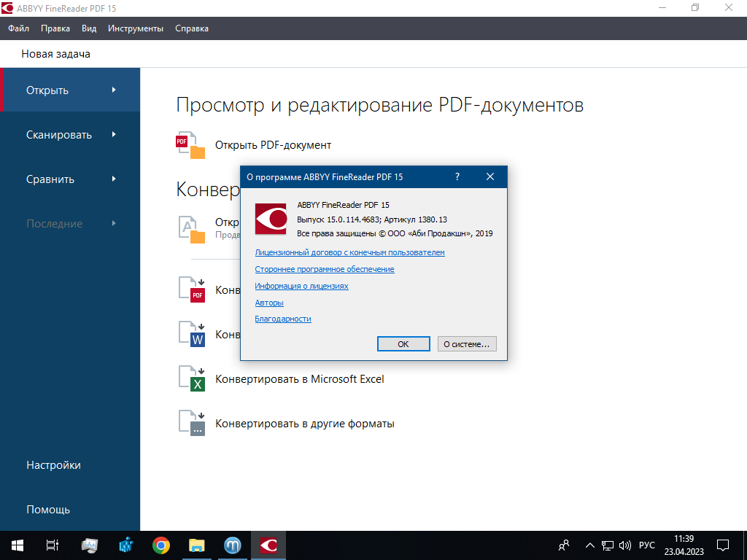
Task: Open the Справка menu
Action: (192, 28)
